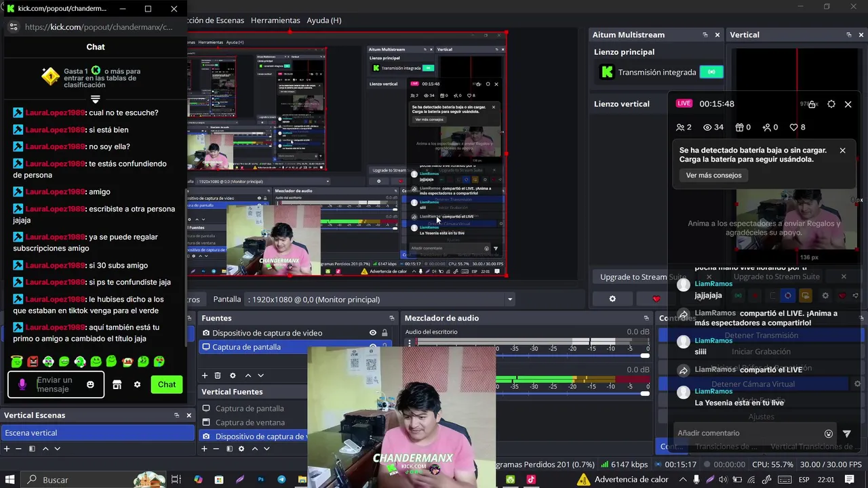This screenshot has width=868, height=488.
Task: Adjust Audio del escritorio volume slider
Action: coord(645,355)
